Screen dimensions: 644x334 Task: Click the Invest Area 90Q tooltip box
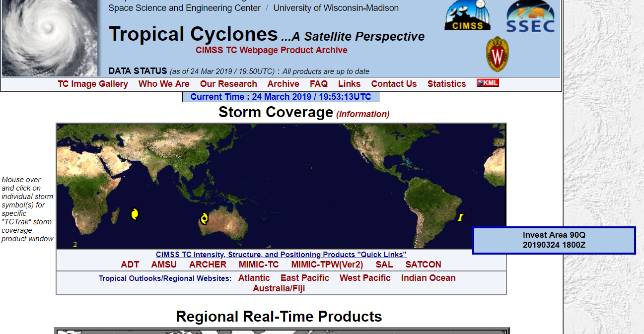[554, 240]
